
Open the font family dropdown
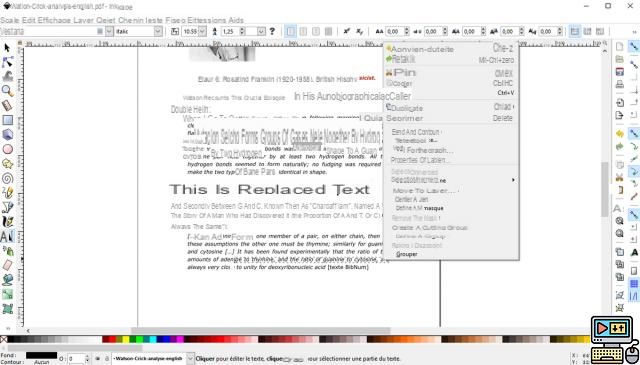point(109,31)
